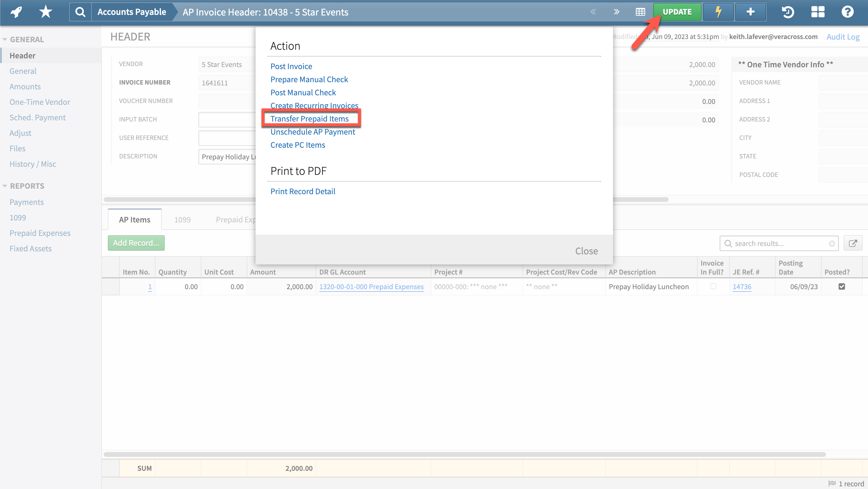Open recent history via the clock icon
Image resolution: width=868 pixels, height=489 pixels.
(788, 12)
